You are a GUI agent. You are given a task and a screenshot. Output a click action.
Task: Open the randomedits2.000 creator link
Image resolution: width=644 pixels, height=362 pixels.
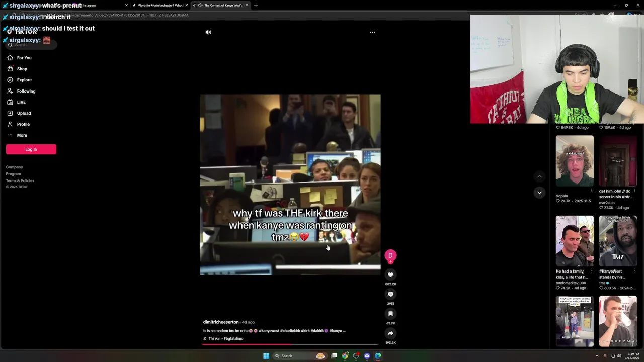click(x=571, y=283)
